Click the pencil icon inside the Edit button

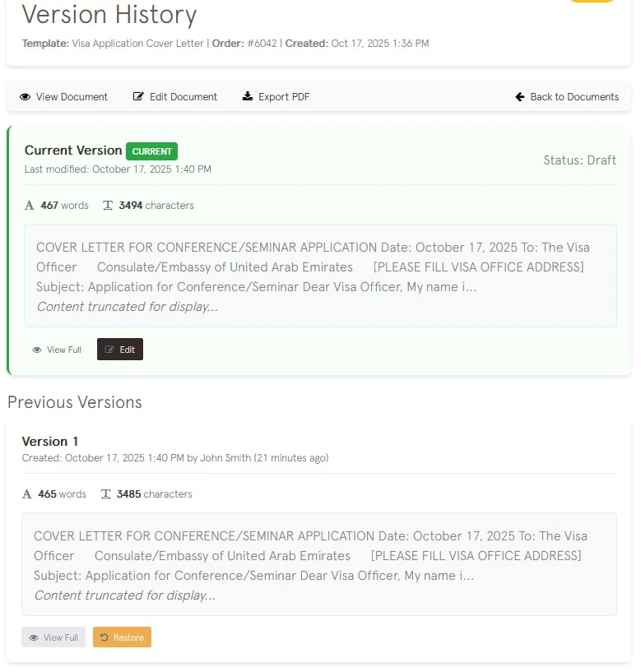110,349
